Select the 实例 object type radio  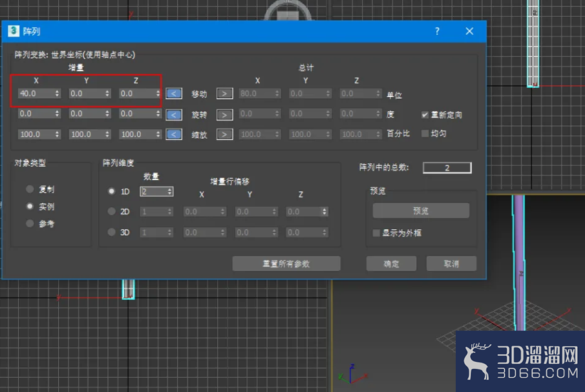point(30,206)
